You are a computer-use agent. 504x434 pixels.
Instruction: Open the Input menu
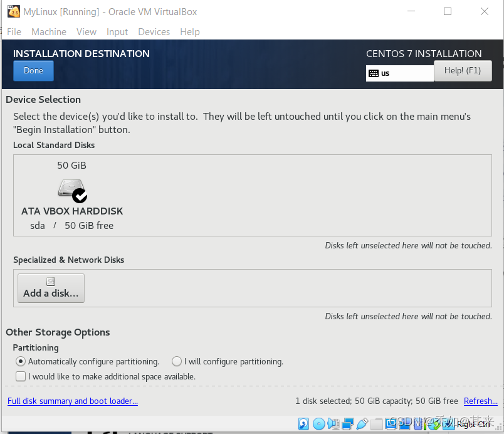(117, 32)
